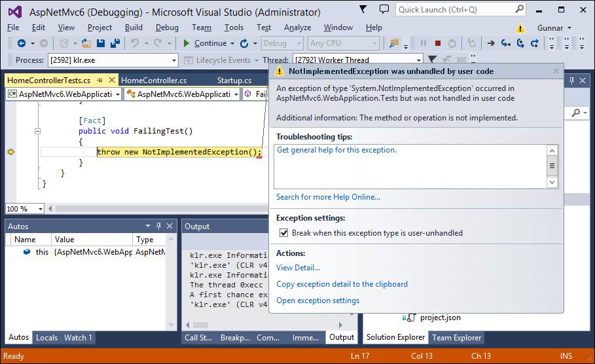Stop debugging with the red square

click(437, 43)
